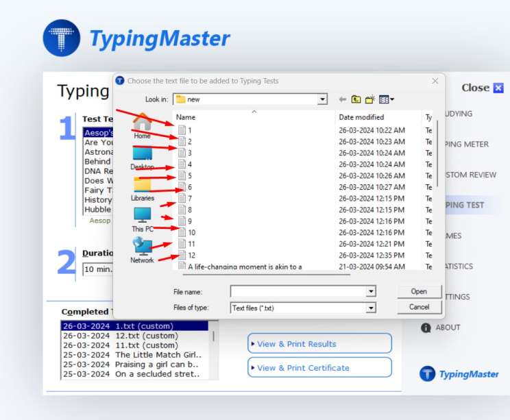This screenshot has width=510, height=420.
Task: Open the Typing Test menu item
Action: pyautogui.click(x=465, y=205)
